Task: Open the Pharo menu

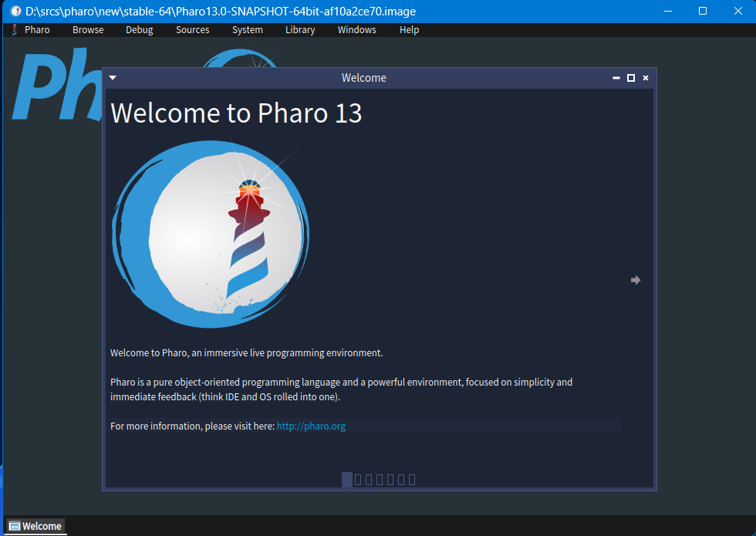Action: point(36,29)
